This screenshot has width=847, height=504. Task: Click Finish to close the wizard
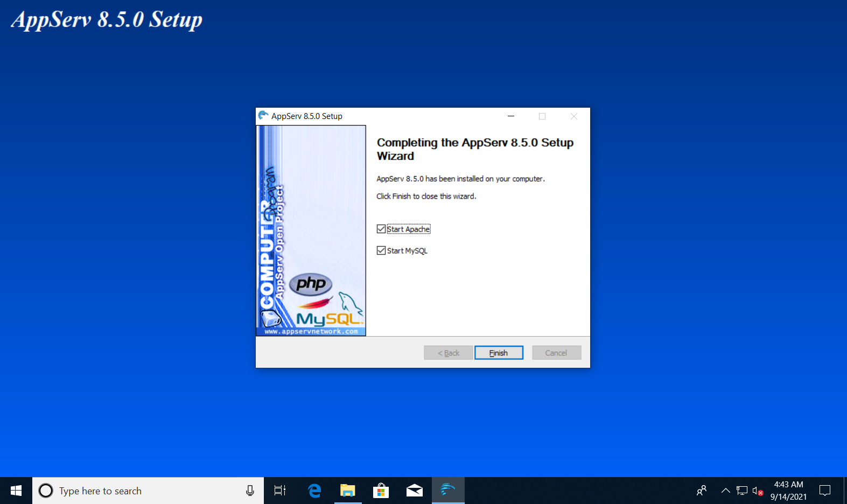[x=499, y=353]
